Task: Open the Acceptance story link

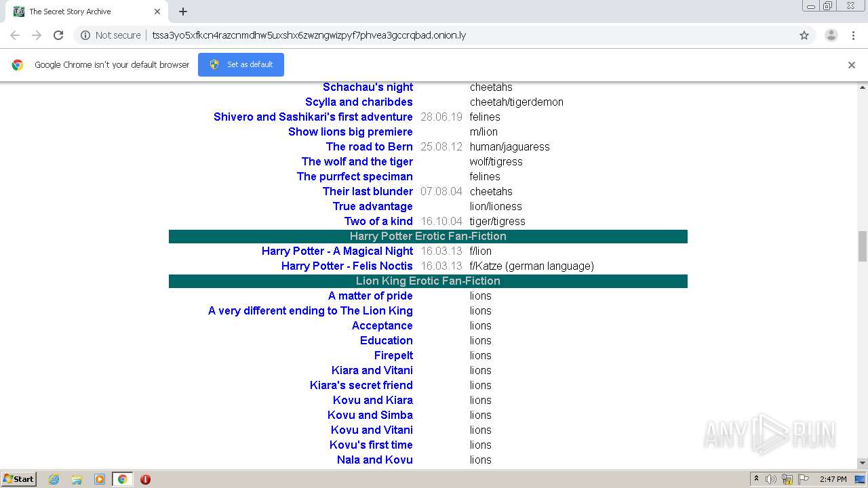Action: [382, 325]
